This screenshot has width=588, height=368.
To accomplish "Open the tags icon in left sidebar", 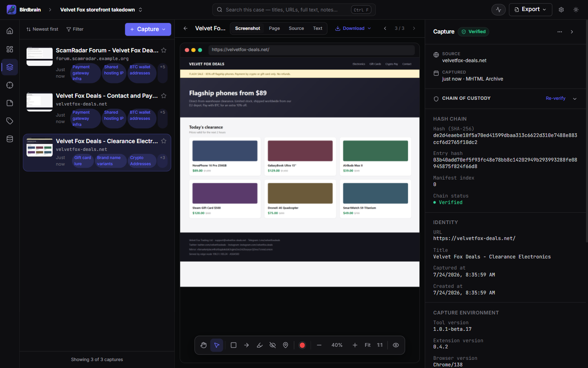I will click(10, 121).
